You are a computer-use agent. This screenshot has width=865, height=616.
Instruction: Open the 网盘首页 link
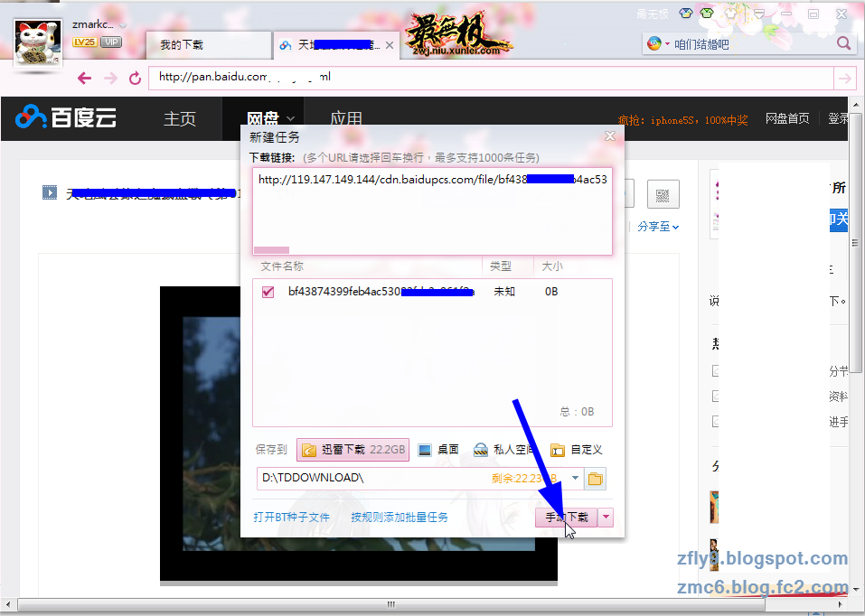(786, 118)
